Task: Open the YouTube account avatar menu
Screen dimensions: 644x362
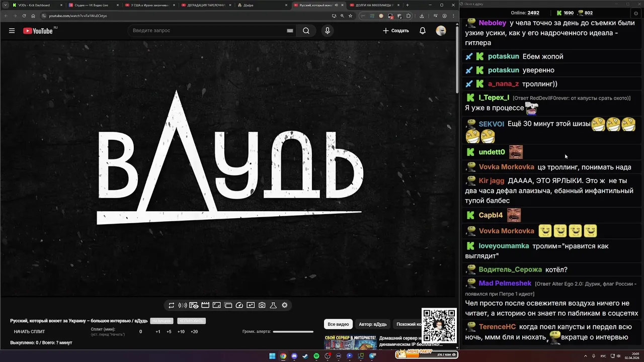Action: pos(441,31)
